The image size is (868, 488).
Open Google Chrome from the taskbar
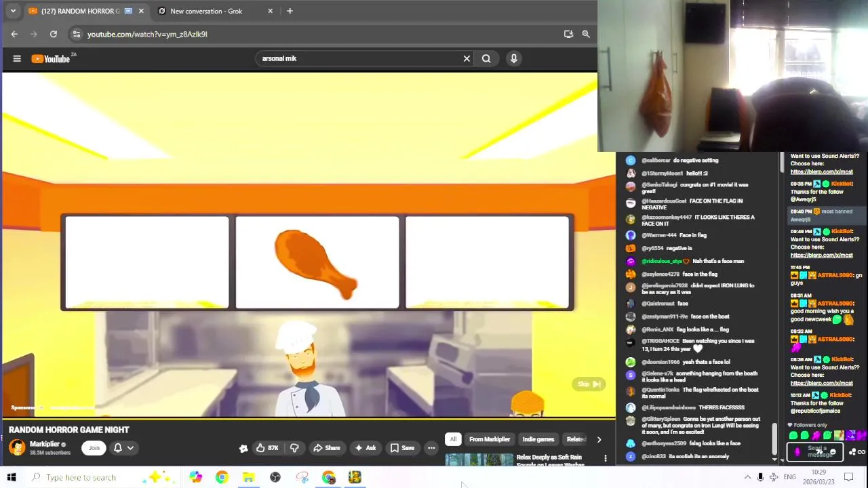pos(222,477)
